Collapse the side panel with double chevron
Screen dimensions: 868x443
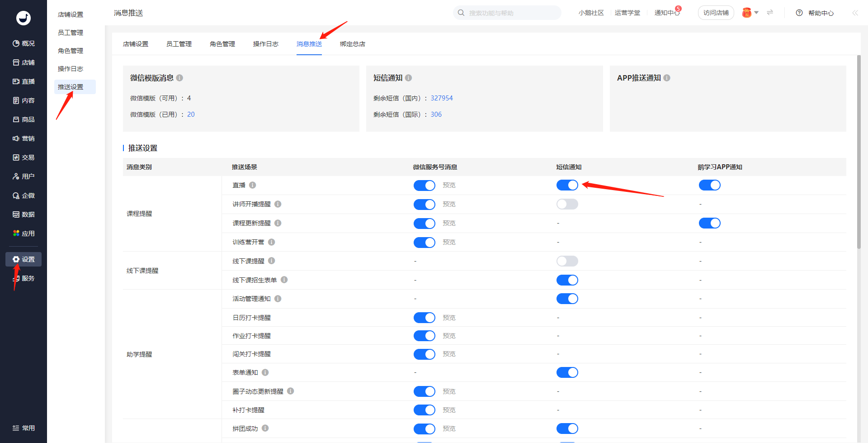point(855,13)
